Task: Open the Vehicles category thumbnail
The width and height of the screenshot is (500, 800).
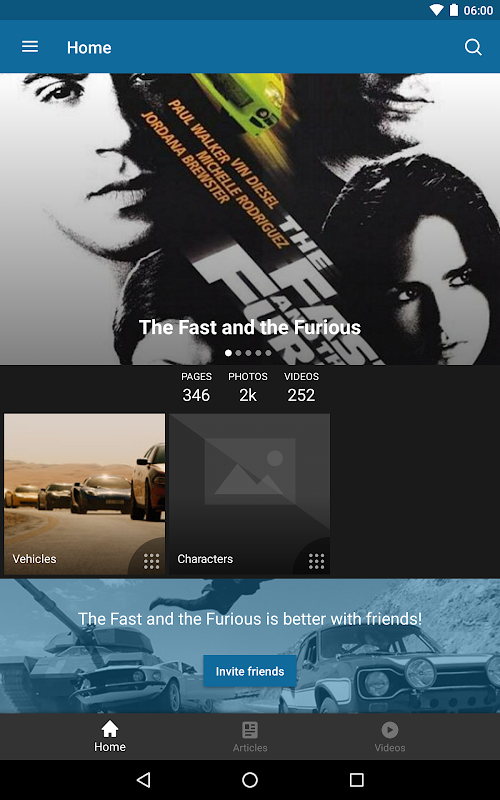Action: (x=84, y=494)
